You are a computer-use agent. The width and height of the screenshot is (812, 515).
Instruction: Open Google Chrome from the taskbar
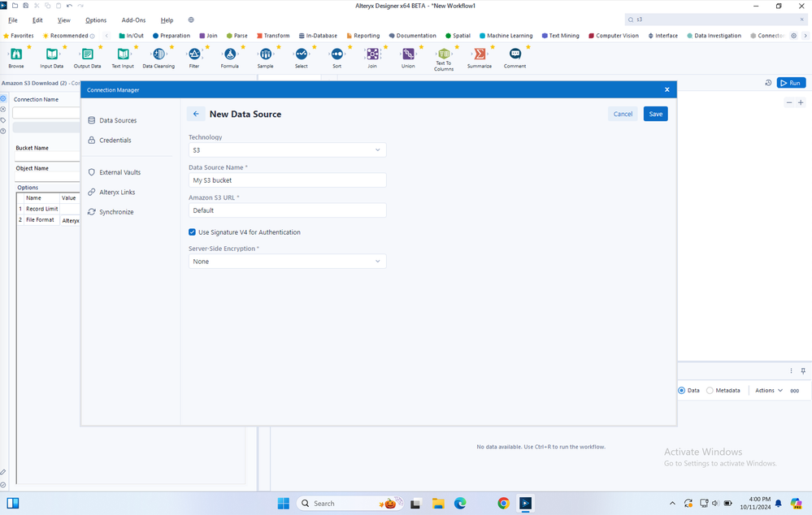pos(503,503)
